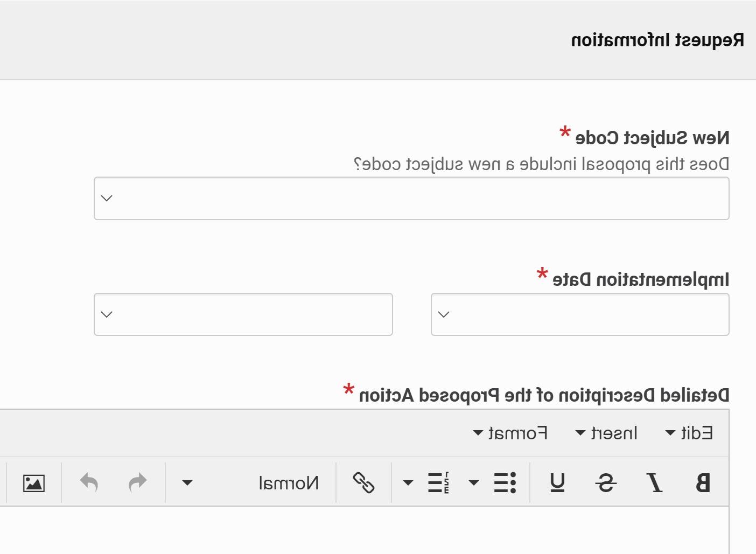
Task: Open bulleted list style options arrow
Action: pos(474,482)
